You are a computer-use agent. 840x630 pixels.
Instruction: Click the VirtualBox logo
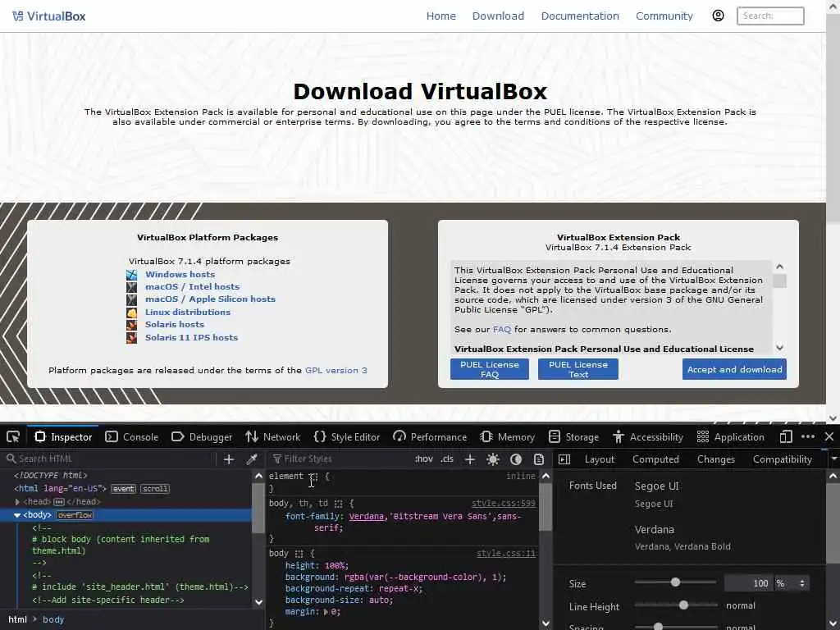pos(48,16)
